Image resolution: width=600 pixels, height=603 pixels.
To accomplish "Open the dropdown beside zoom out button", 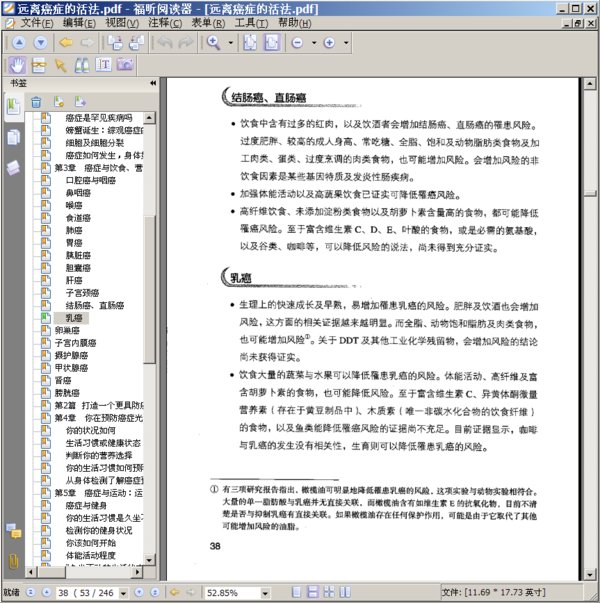I will click(314, 43).
